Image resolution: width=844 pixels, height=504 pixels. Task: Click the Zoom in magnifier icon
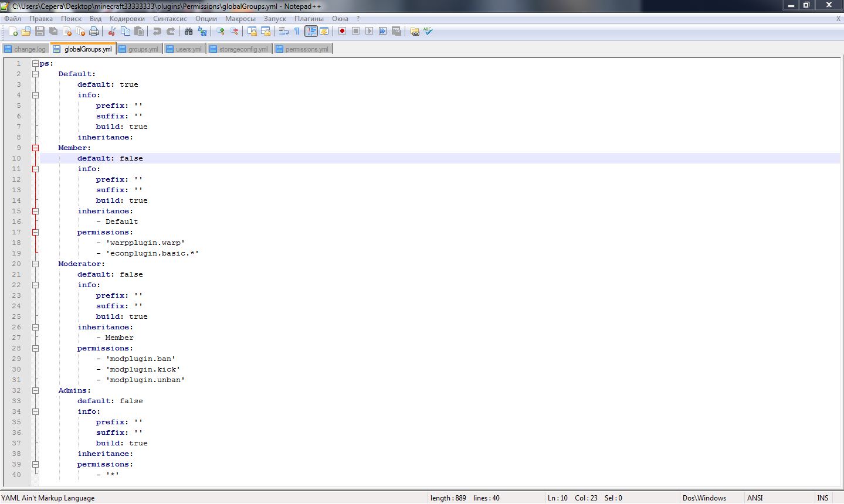221,32
